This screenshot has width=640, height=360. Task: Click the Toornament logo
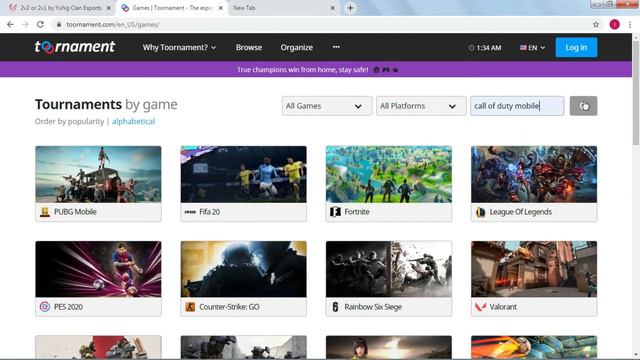75,47
